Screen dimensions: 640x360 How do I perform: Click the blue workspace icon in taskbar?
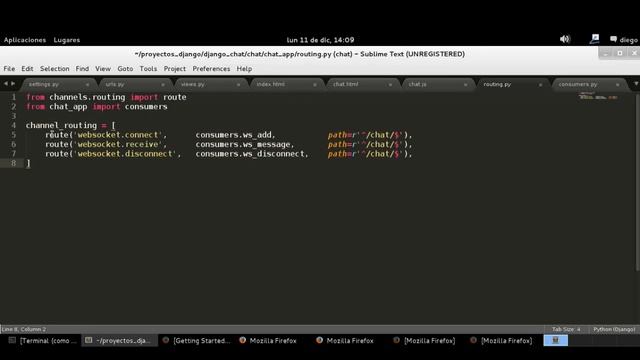click(556, 340)
